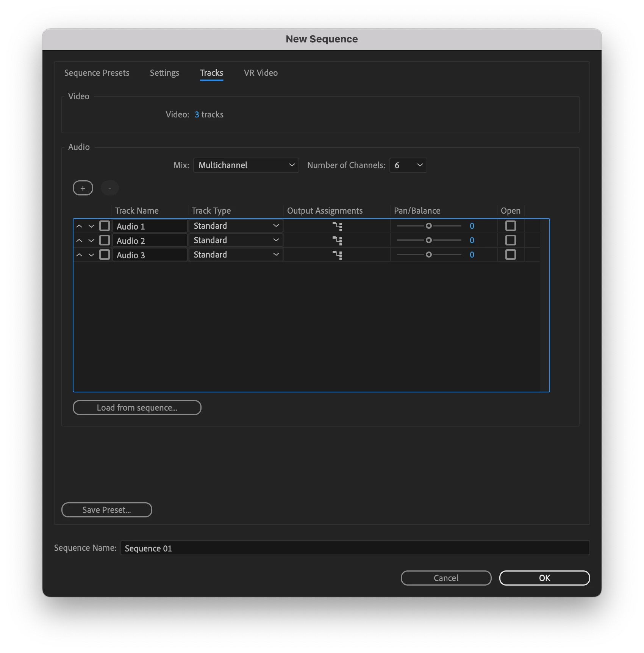Click Save Preset button
Image resolution: width=644 pixels, height=653 pixels.
pyautogui.click(x=106, y=510)
